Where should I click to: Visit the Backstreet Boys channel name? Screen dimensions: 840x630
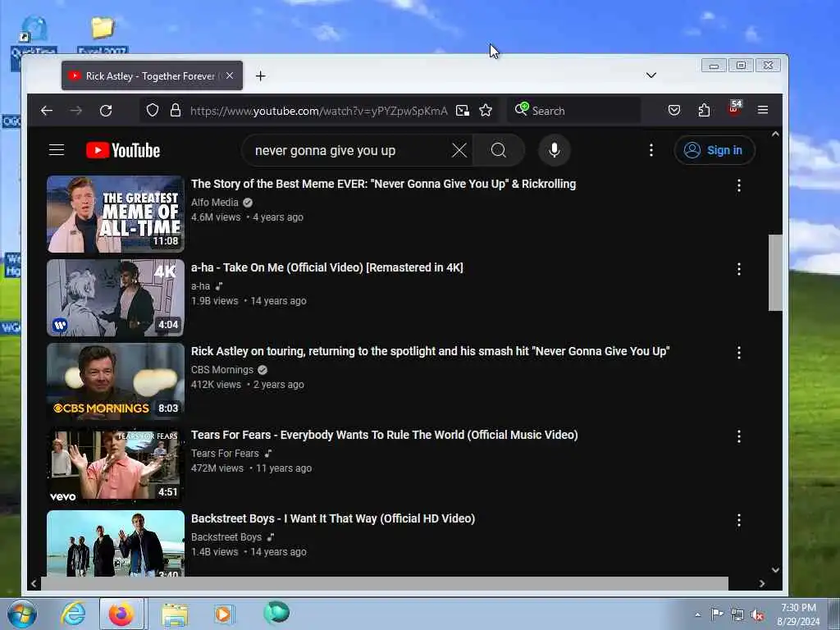226,536
